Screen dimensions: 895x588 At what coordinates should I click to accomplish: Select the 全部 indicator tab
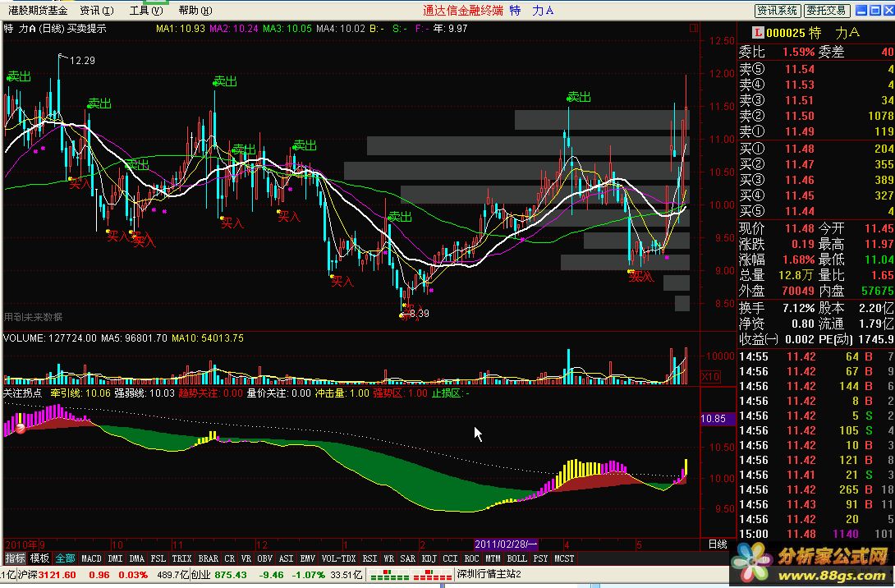65,558
